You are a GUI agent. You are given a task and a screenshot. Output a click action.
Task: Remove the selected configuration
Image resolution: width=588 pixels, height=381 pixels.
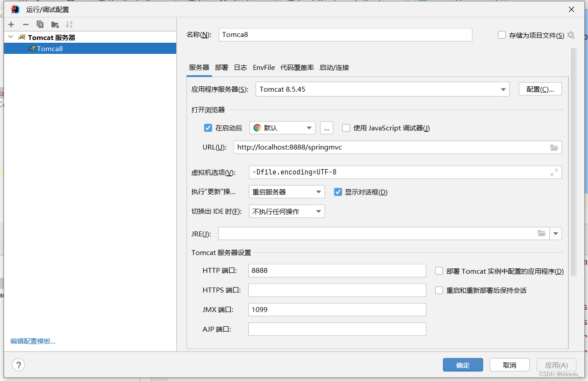click(26, 24)
